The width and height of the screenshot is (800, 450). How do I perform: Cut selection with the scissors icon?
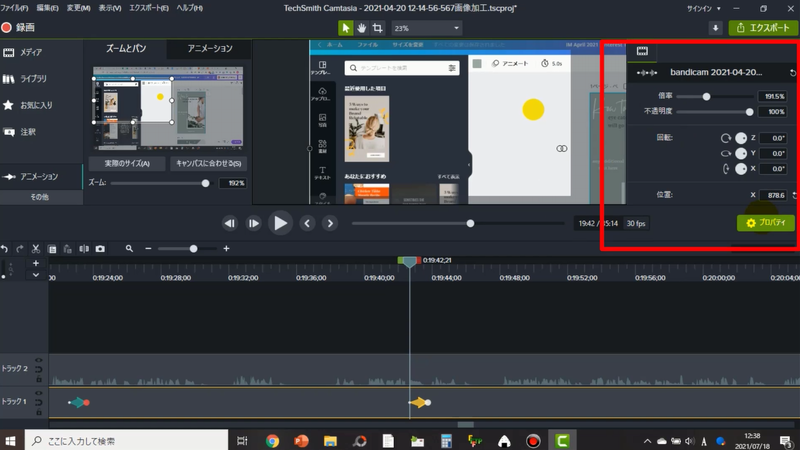tap(36, 249)
